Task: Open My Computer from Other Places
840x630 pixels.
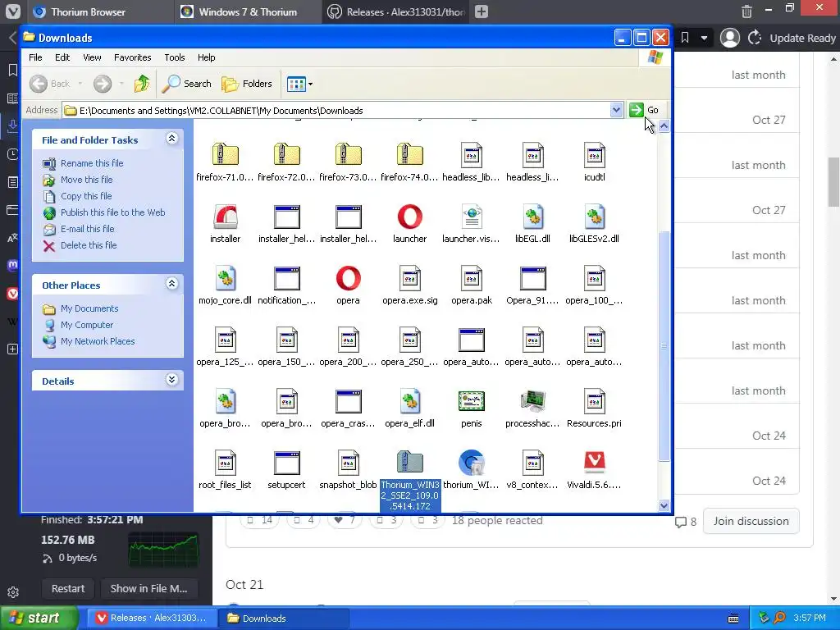Action: coord(87,325)
